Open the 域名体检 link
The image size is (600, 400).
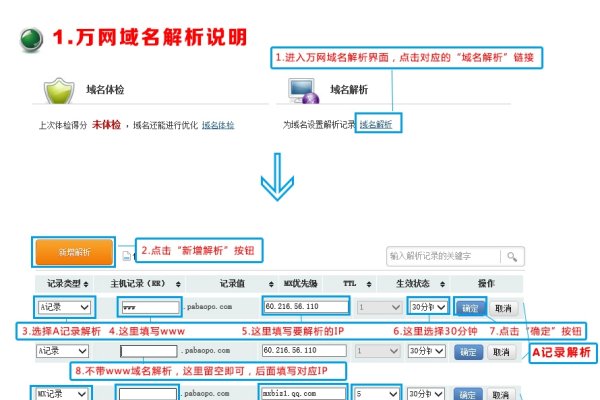pyautogui.click(x=218, y=125)
